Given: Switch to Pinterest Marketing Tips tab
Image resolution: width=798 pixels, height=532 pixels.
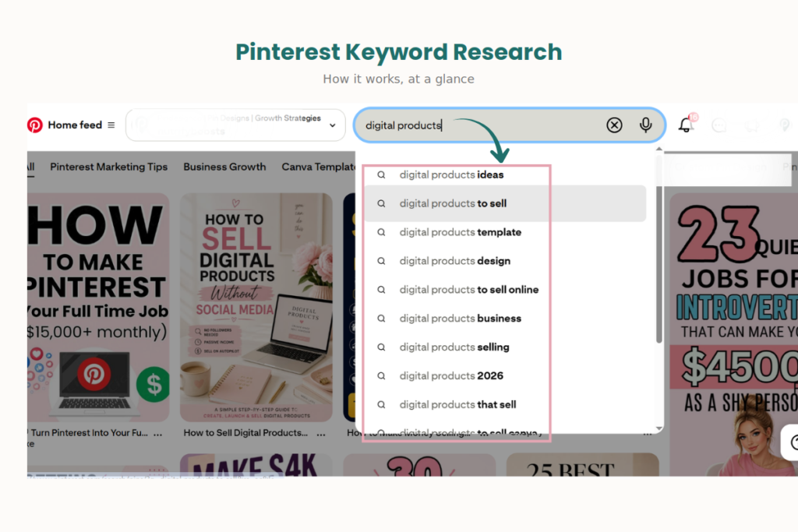Looking at the screenshot, I should coord(108,167).
